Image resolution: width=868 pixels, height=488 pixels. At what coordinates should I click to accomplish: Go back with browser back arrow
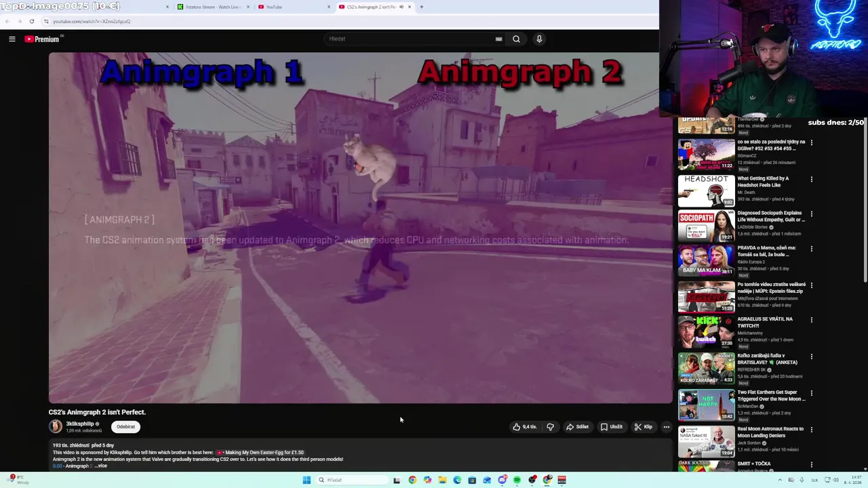[7, 21]
